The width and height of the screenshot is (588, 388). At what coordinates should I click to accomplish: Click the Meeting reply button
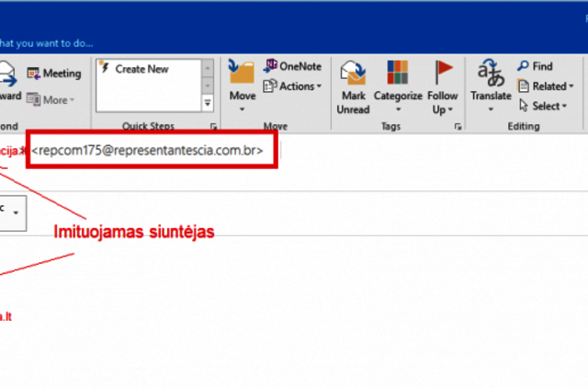[x=53, y=74]
